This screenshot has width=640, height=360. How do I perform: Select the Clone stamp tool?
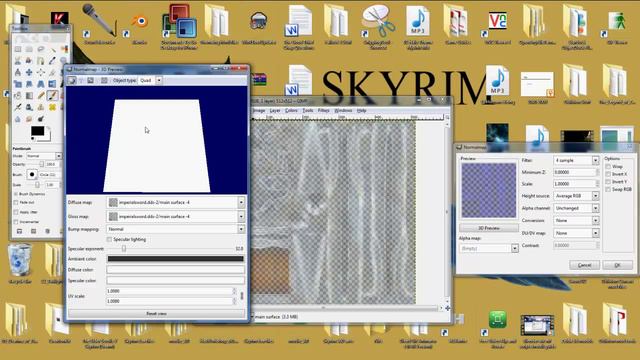[40, 107]
